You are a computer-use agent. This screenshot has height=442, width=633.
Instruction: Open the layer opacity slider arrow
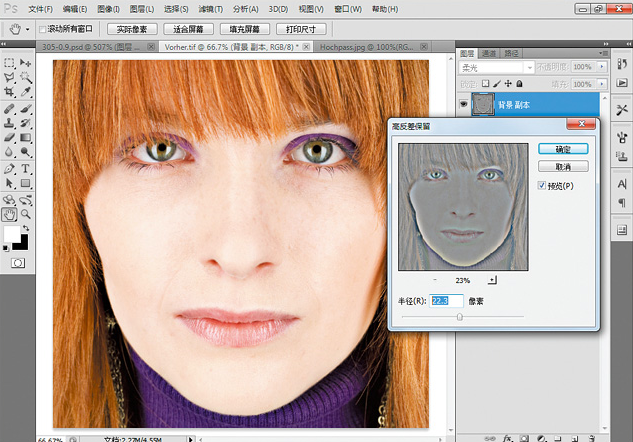point(602,67)
